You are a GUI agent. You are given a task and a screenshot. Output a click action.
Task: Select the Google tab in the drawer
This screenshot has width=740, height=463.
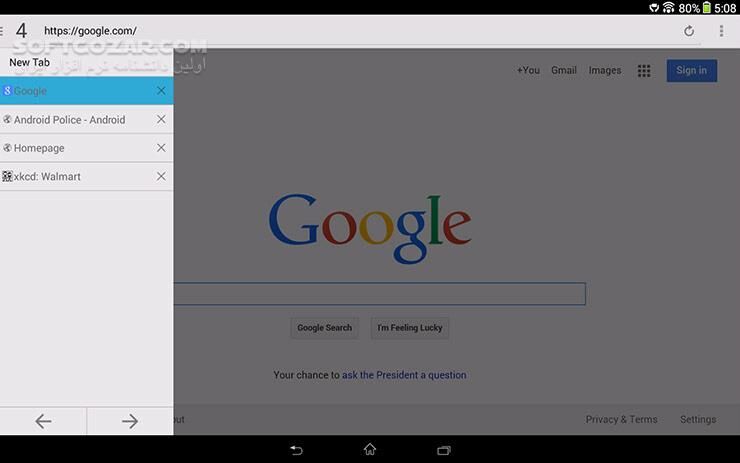(87, 91)
